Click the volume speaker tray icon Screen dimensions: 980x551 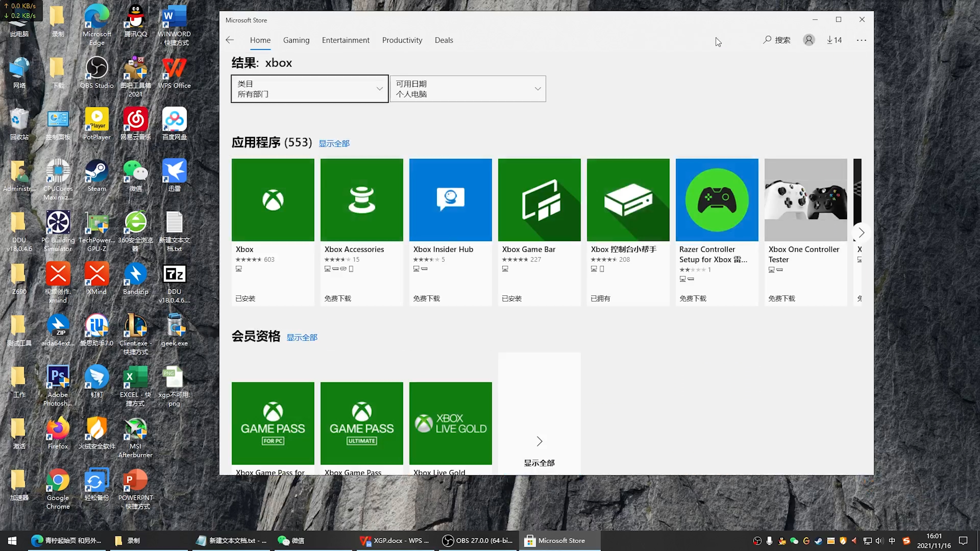879,540
